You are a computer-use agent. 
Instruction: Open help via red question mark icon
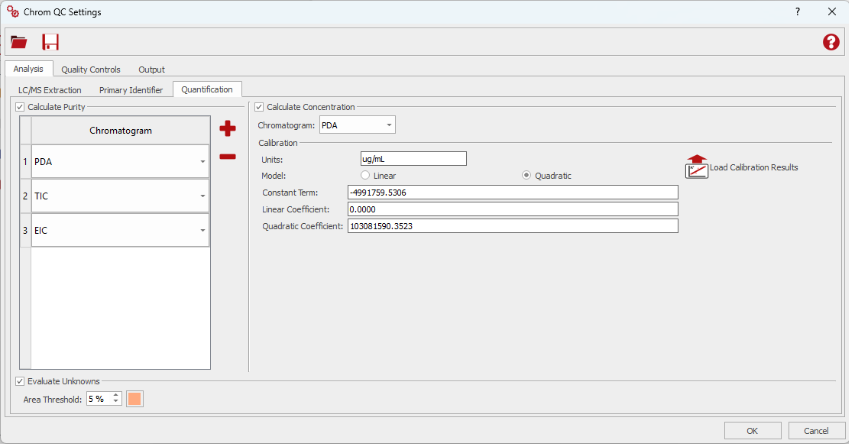click(830, 42)
